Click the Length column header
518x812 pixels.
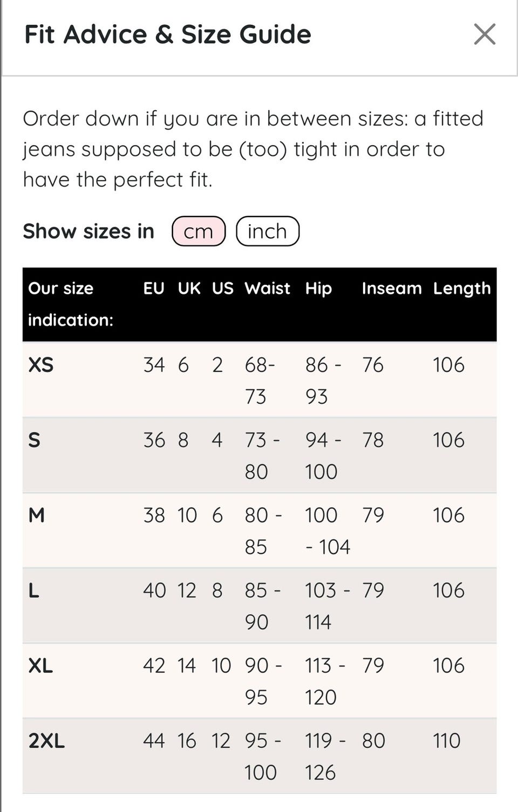[x=462, y=288]
